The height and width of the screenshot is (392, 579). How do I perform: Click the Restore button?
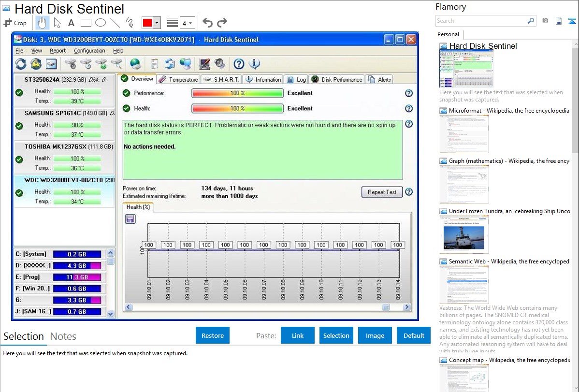coord(213,335)
